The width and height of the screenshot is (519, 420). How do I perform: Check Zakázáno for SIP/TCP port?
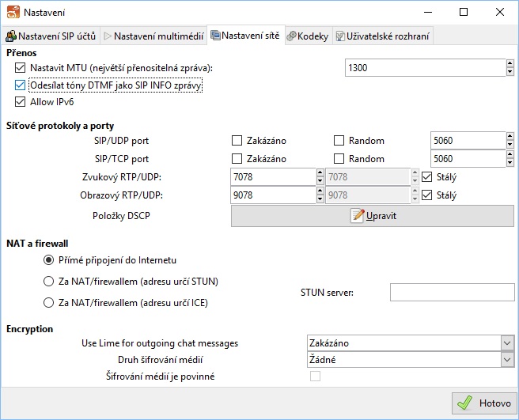click(x=237, y=159)
